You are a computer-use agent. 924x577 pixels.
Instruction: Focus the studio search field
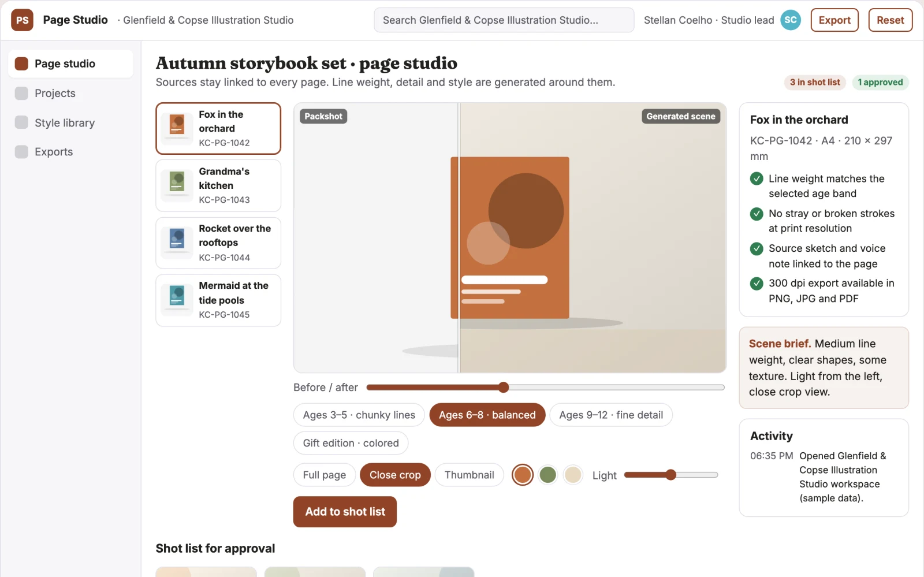504,20
